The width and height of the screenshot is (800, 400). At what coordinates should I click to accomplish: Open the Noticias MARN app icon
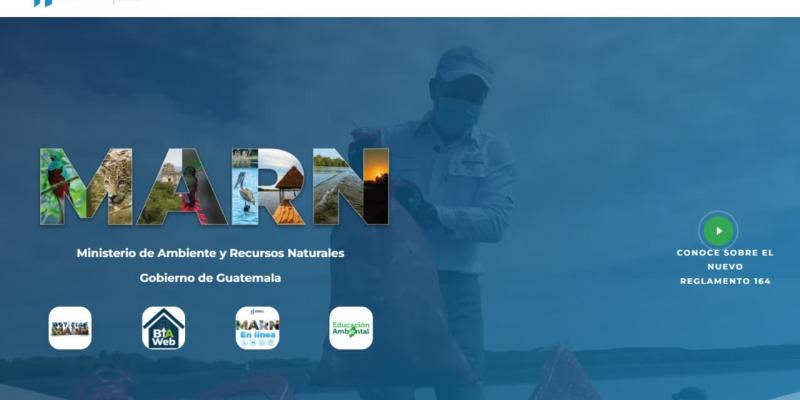(x=70, y=328)
